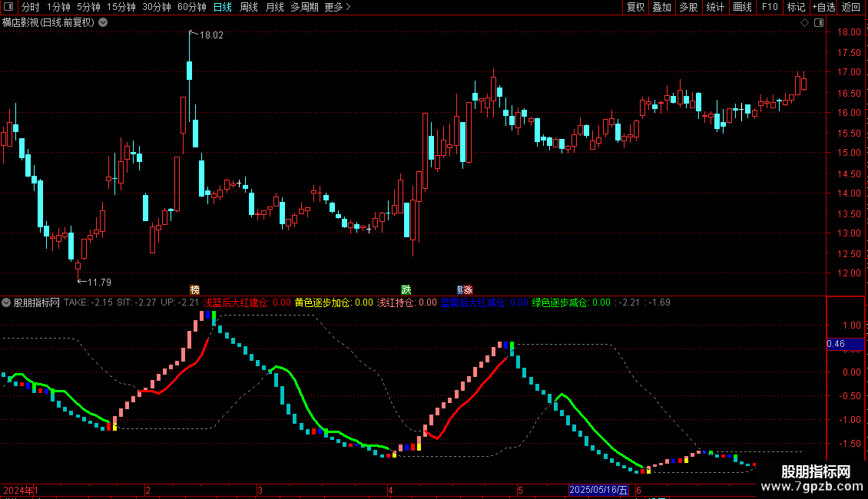Click the 18.00 price axis label
The width and height of the screenshot is (868, 499).
[849, 32]
